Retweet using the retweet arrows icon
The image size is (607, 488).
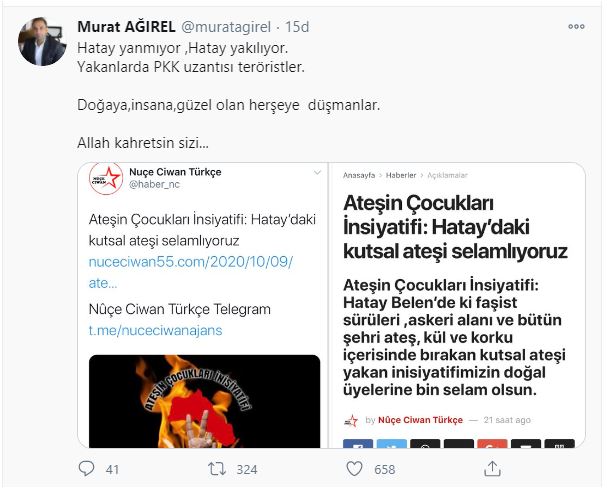pos(217,469)
